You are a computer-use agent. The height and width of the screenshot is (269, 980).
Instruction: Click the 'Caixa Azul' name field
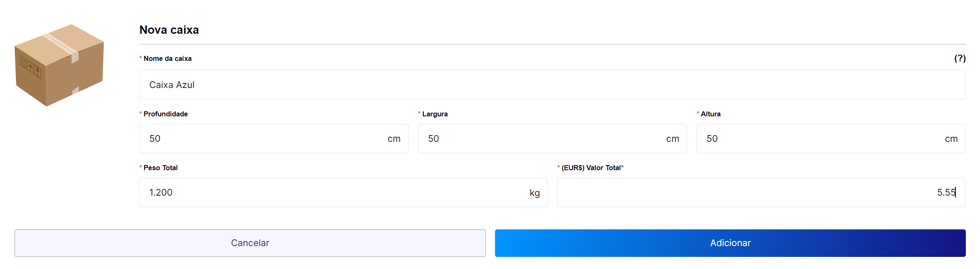click(x=552, y=85)
